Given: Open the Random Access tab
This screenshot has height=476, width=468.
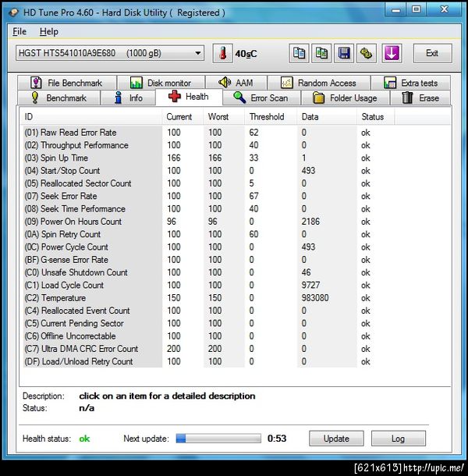Looking at the screenshot, I should 319,83.
